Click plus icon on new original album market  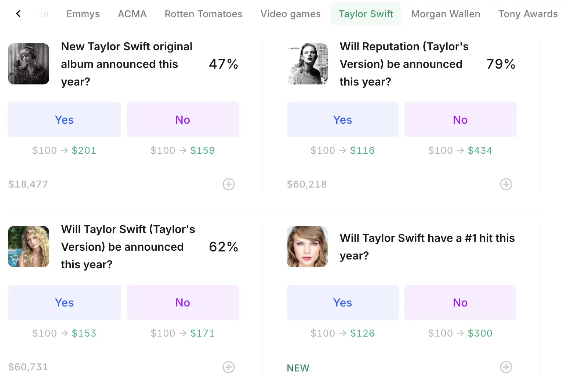click(228, 184)
